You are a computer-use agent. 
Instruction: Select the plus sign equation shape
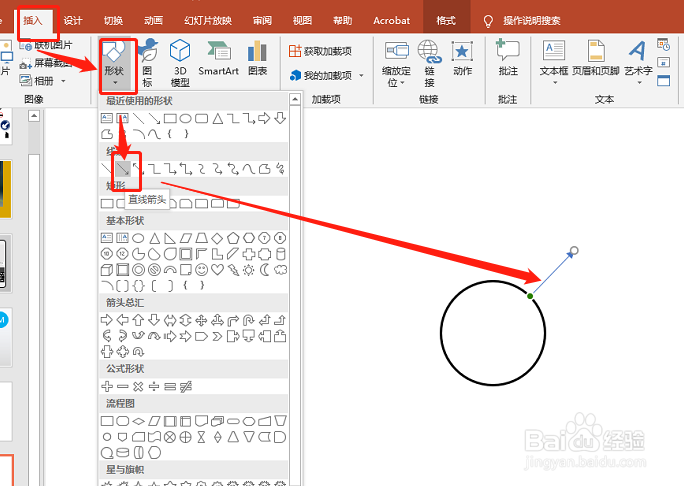(107, 386)
